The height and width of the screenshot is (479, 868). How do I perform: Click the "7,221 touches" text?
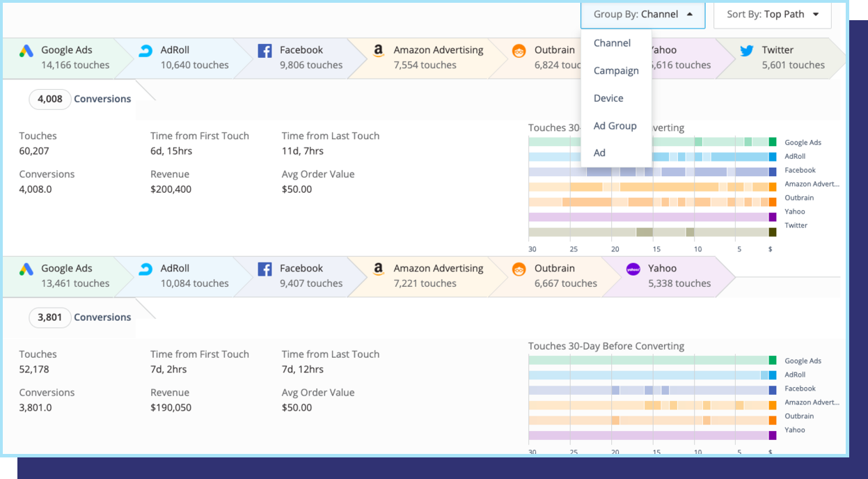click(425, 284)
